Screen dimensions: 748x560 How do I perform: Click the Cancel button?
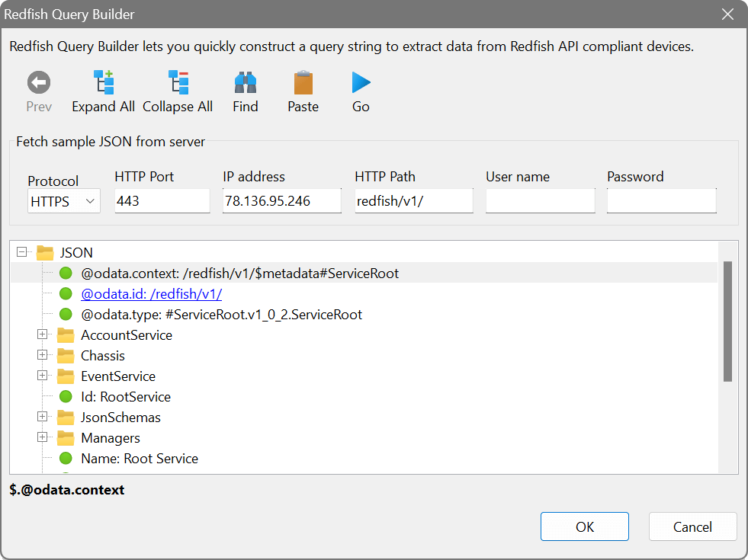(x=692, y=526)
